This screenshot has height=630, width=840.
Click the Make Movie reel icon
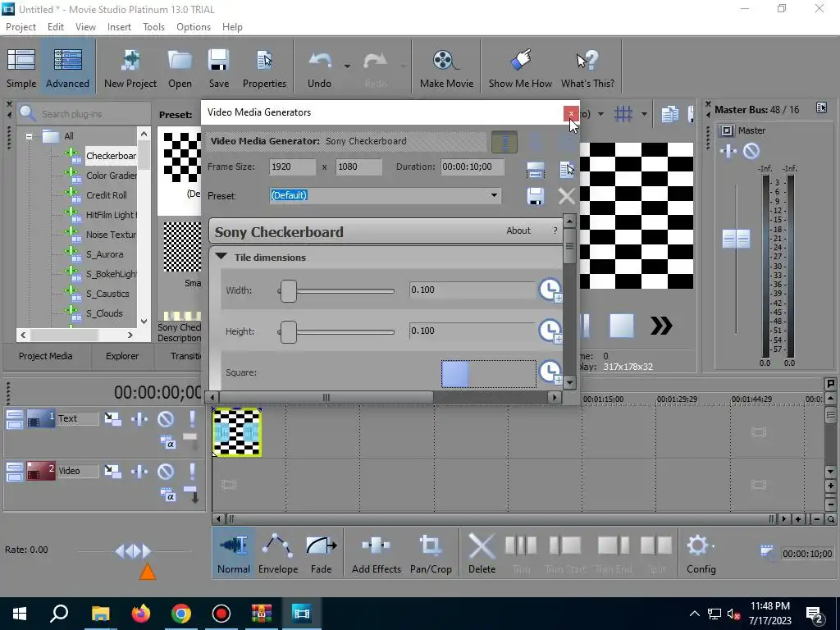[446, 67]
